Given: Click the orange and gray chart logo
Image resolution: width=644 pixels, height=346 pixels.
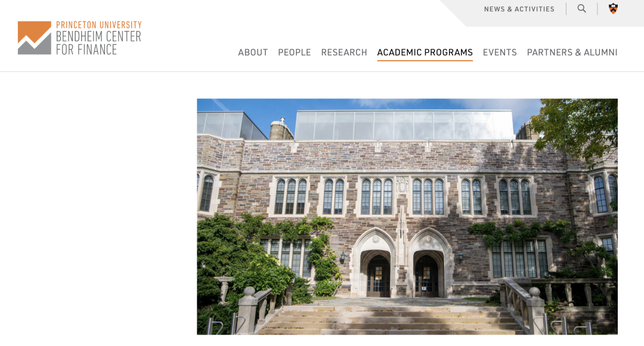Looking at the screenshot, I should click(x=35, y=38).
